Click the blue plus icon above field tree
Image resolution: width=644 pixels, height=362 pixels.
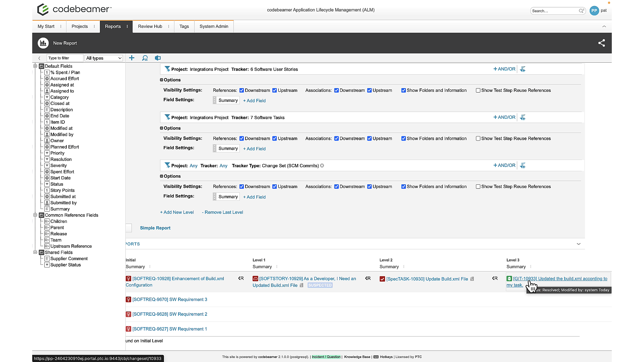point(132,58)
